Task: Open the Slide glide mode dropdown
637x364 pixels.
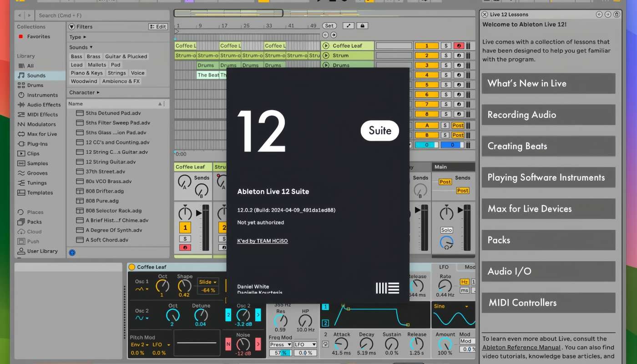Action: [208, 282]
